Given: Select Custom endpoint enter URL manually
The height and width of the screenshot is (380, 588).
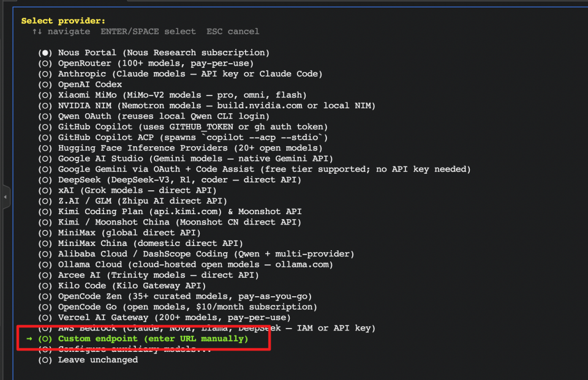Looking at the screenshot, I should [x=143, y=339].
